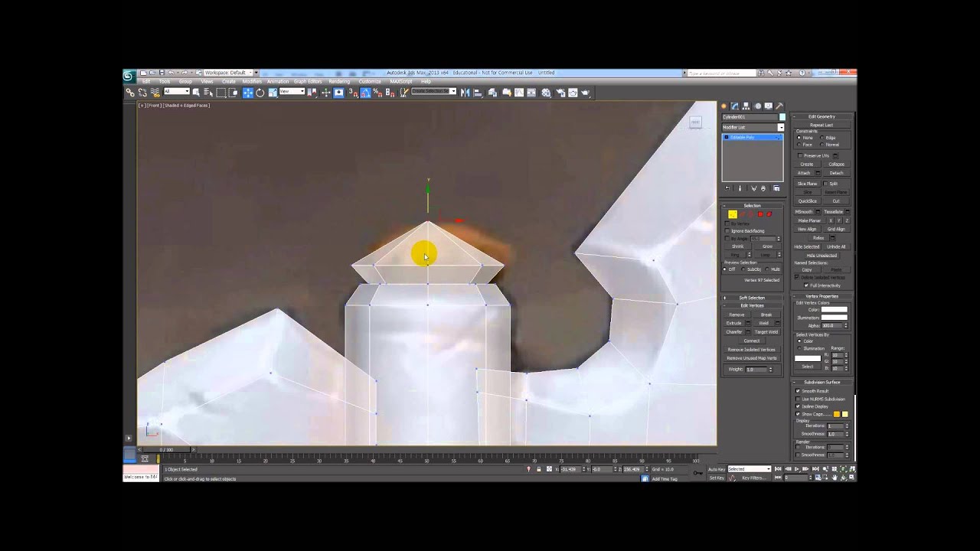Switch to Modify command panel tab
The width and height of the screenshot is (980, 551).
click(x=735, y=106)
